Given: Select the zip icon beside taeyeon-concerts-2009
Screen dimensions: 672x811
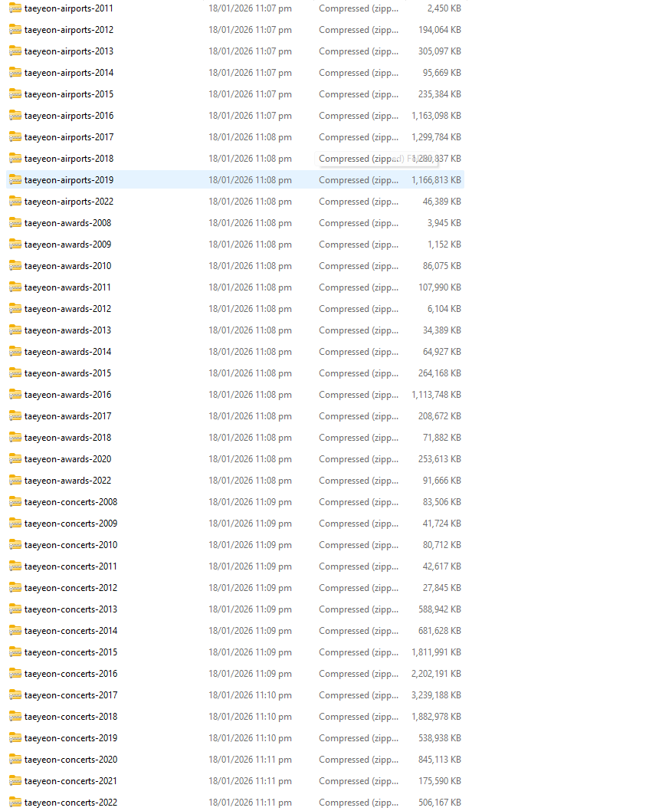Looking at the screenshot, I should pyautogui.click(x=15, y=524).
